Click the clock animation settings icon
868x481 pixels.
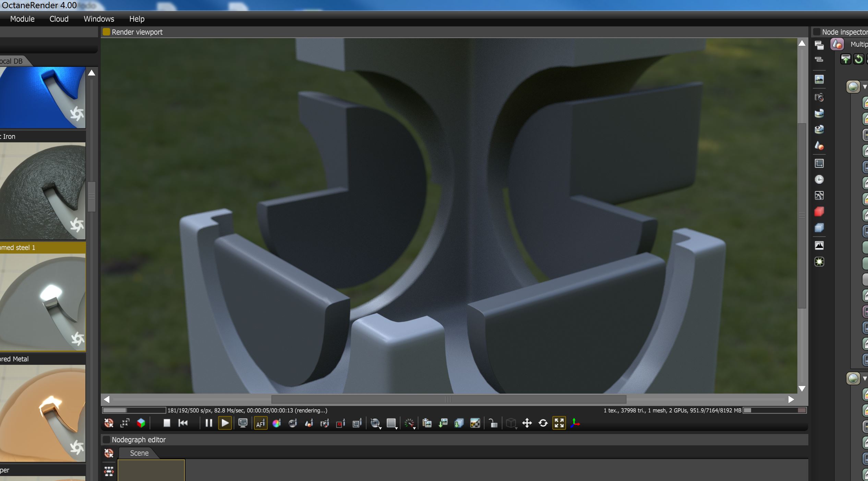point(819,180)
